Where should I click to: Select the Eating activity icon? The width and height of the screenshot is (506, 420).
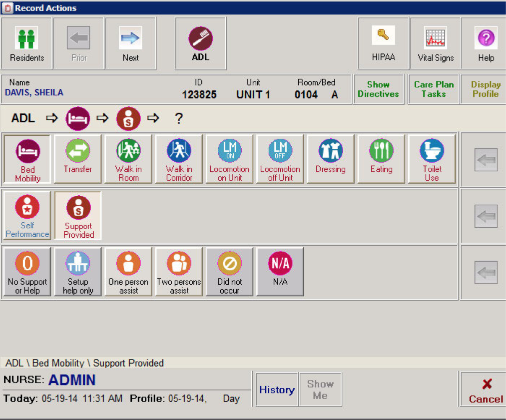point(381,159)
